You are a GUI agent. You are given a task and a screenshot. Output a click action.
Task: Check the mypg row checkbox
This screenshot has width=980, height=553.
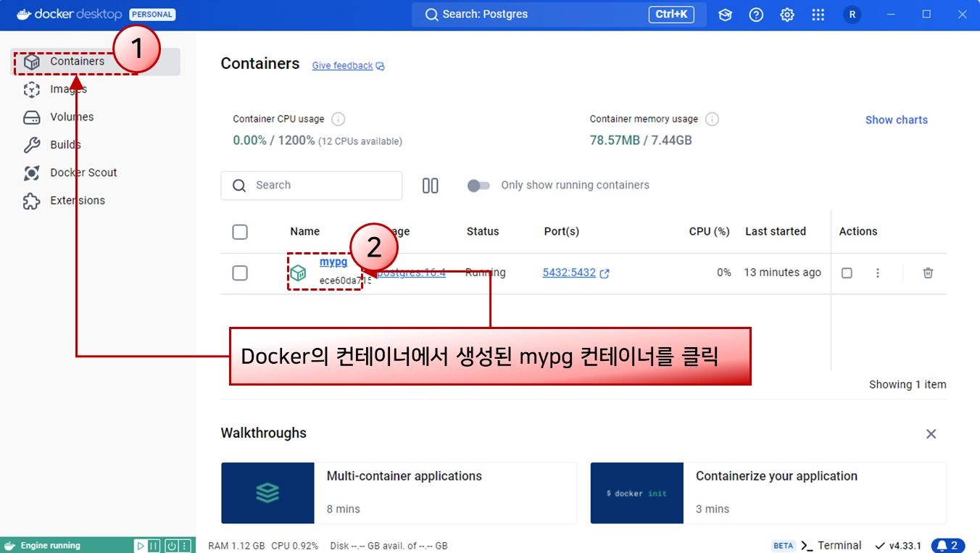(240, 273)
